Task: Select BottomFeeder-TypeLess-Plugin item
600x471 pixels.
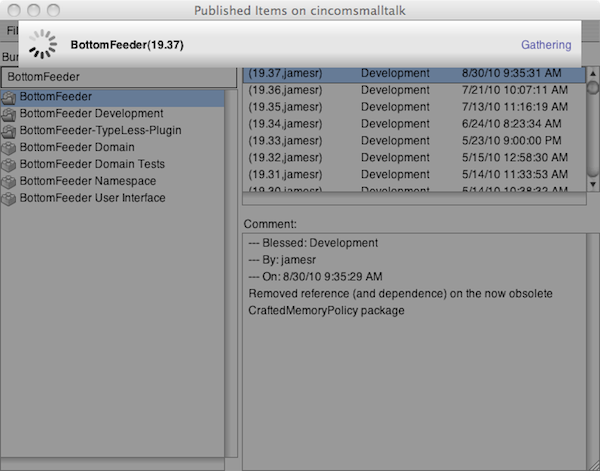Action: (x=112, y=130)
